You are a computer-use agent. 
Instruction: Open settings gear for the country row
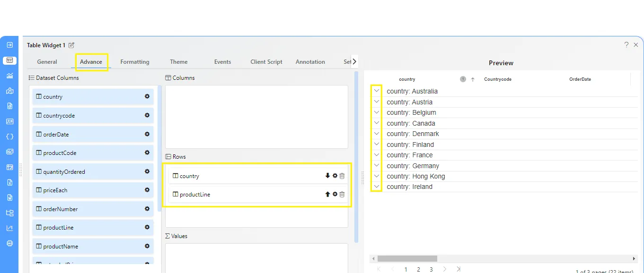[335, 176]
